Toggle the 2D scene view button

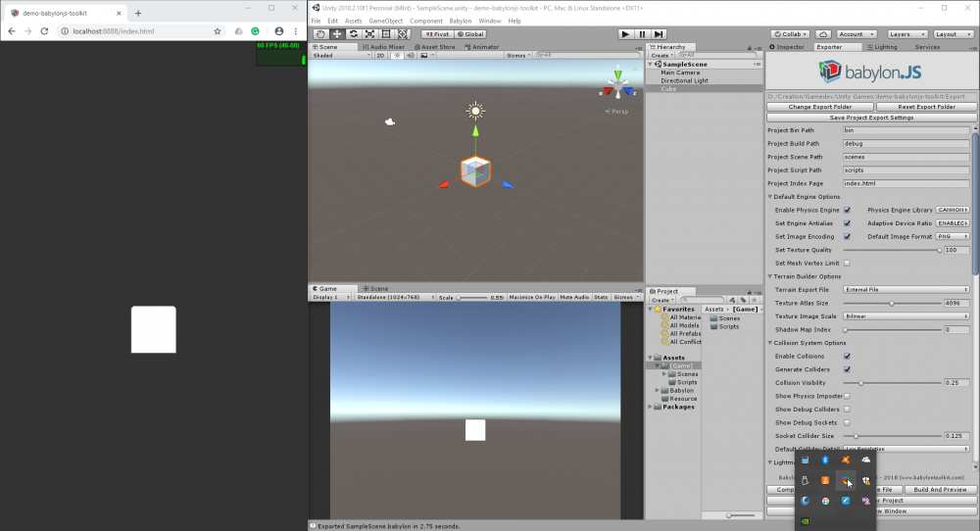click(x=380, y=56)
